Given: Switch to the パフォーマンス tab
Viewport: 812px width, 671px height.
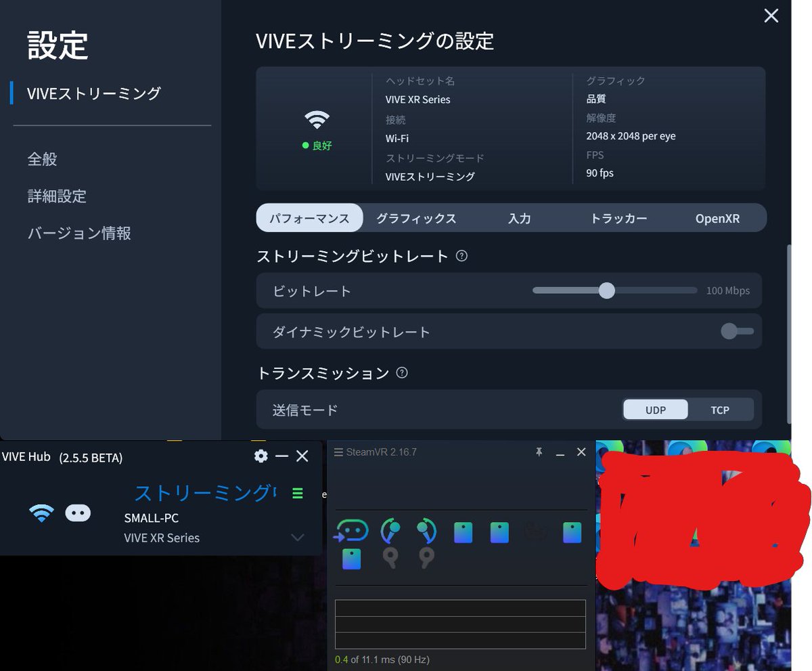Looking at the screenshot, I should click(x=309, y=218).
